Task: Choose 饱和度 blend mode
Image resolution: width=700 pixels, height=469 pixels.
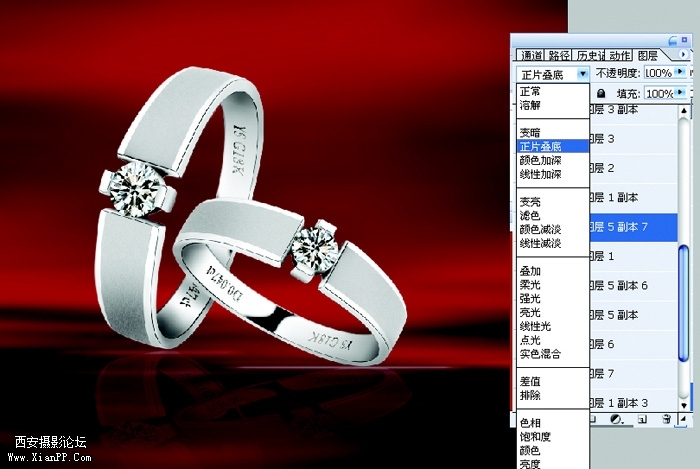Action: (553, 436)
